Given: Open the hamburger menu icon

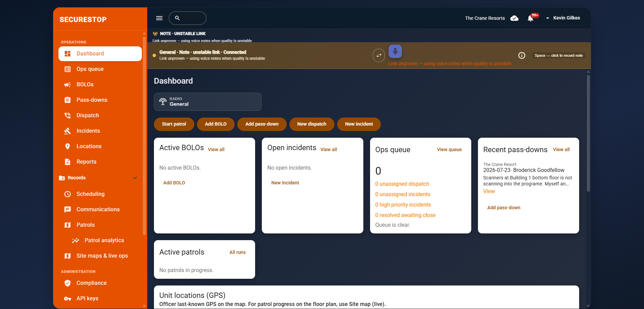Looking at the screenshot, I should (x=159, y=18).
